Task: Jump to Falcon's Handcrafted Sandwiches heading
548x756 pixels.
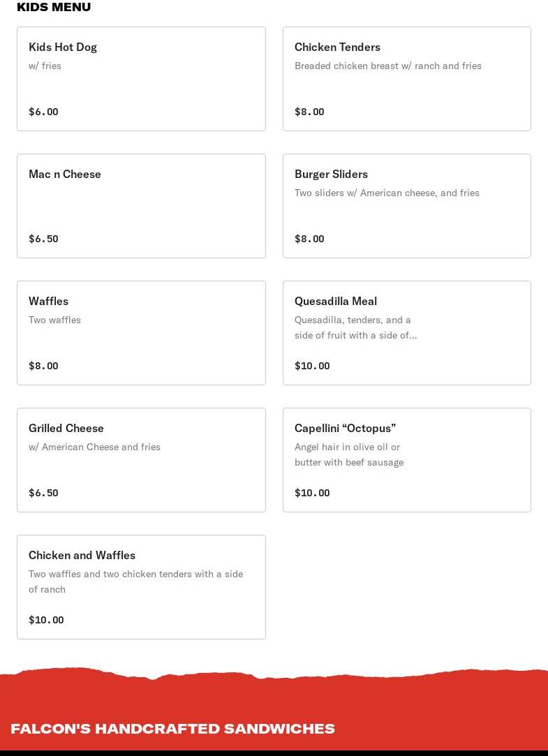Action: tap(172, 728)
